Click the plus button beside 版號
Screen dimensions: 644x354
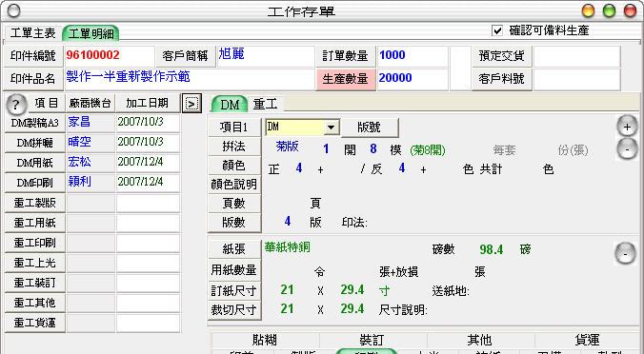tap(627, 128)
